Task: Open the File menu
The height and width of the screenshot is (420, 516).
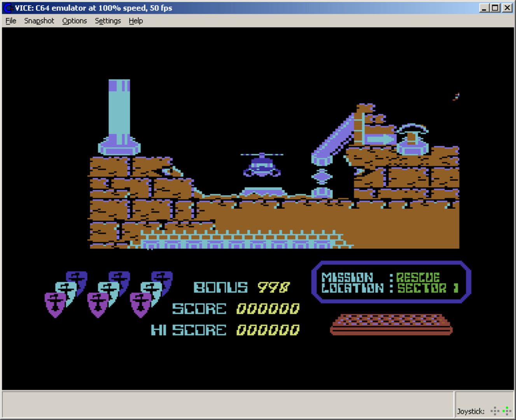Action: coord(10,21)
